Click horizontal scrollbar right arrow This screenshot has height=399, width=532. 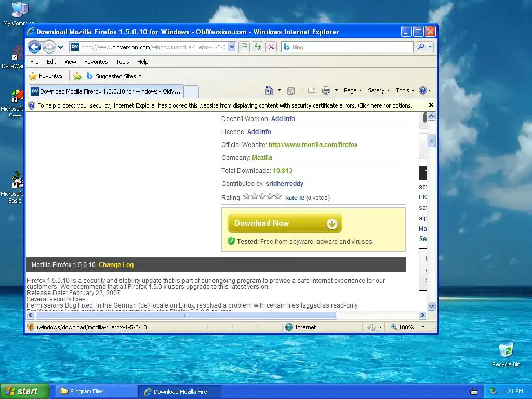[x=422, y=315]
